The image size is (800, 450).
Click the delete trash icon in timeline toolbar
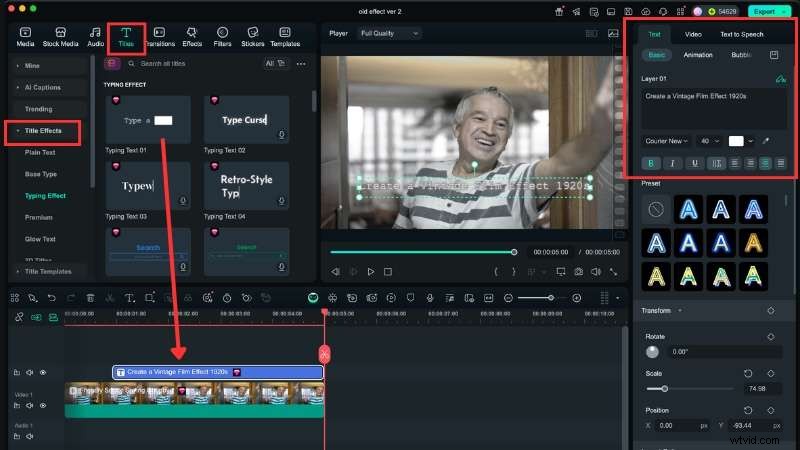point(91,298)
